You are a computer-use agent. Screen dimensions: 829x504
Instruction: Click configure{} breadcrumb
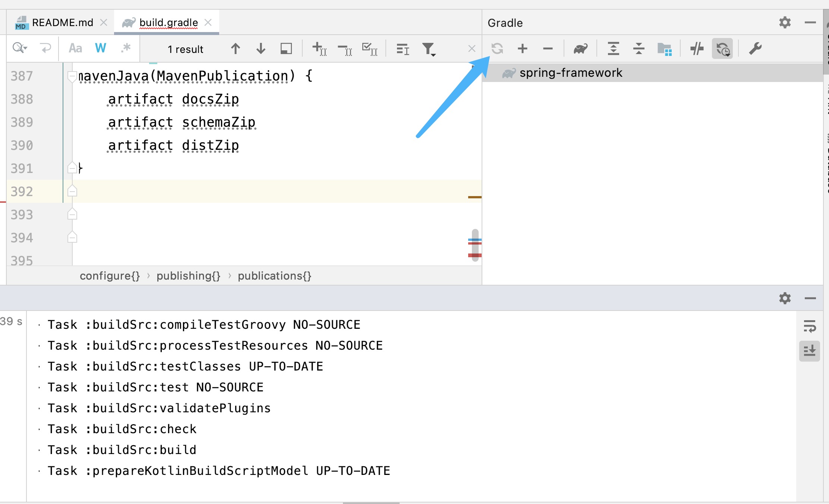click(110, 276)
